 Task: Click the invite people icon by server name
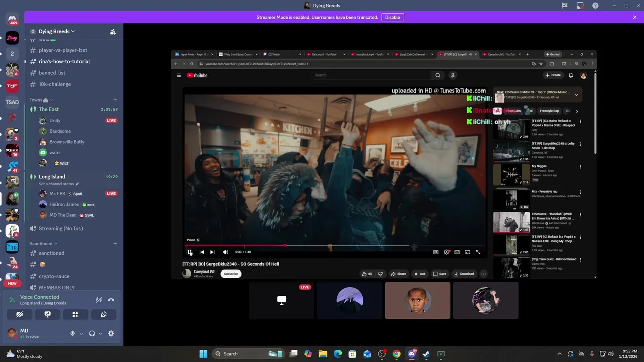[x=113, y=31]
